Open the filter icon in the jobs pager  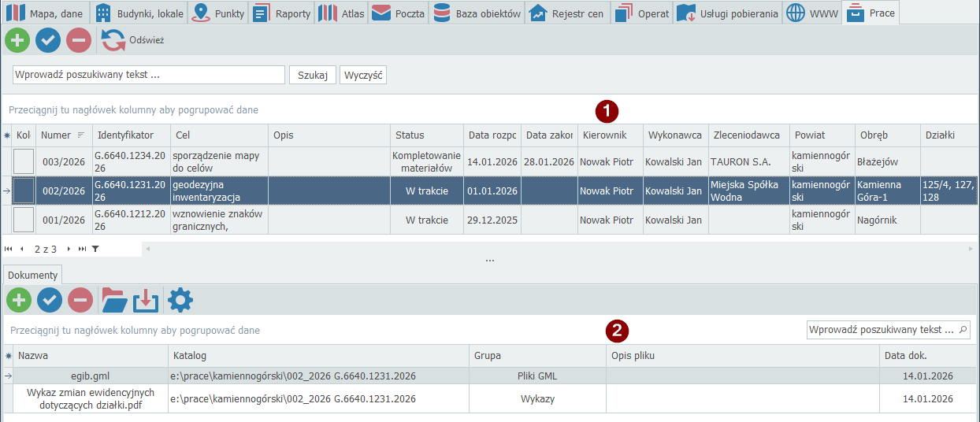click(95, 249)
